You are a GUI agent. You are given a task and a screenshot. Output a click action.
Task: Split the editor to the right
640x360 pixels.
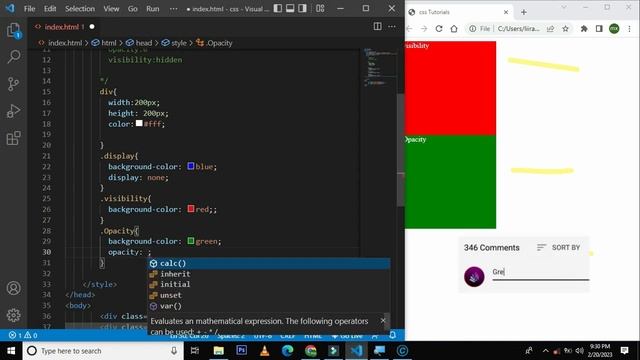[x=378, y=27]
